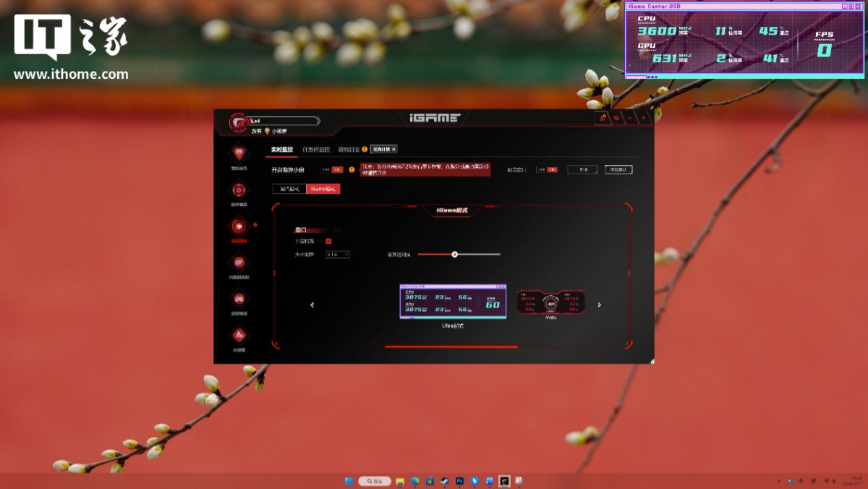Select the red gauge style overlay thumbnail

[x=551, y=303]
